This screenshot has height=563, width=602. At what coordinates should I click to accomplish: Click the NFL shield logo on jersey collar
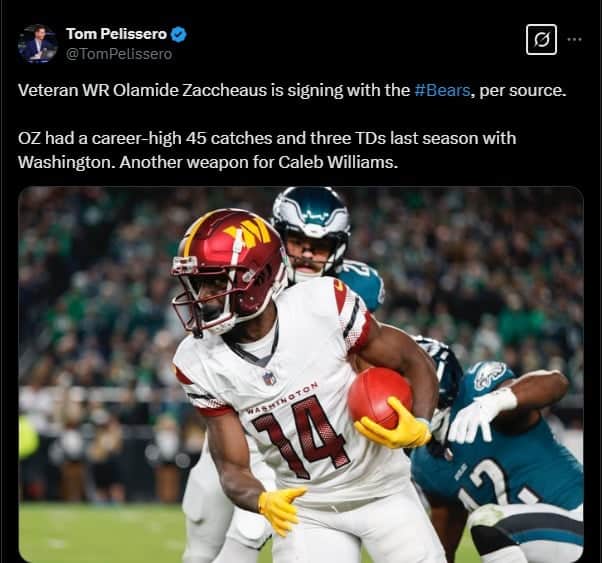[x=270, y=378]
